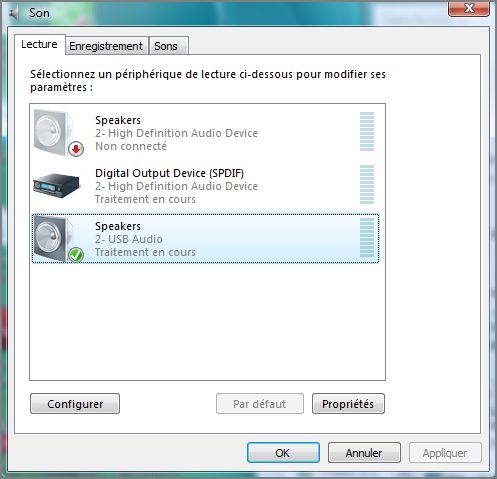Click level meter of first Speakers device
Image resolution: width=497 pixels, height=479 pixels.
pyautogui.click(x=367, y=132)
